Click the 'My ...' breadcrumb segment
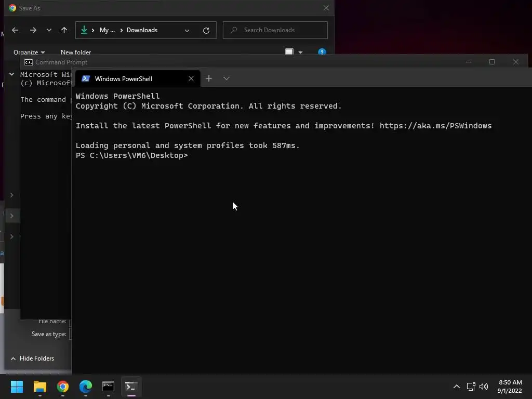The width and height of the screenshot is (532, 399). pyautogui.click(x=107, y=30)
